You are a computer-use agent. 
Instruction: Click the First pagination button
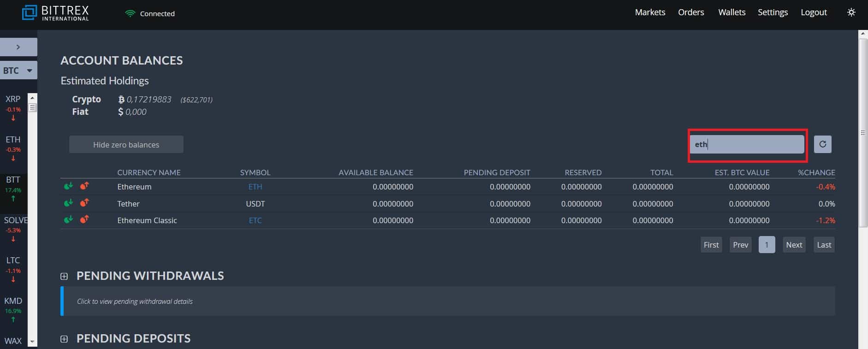711,245
